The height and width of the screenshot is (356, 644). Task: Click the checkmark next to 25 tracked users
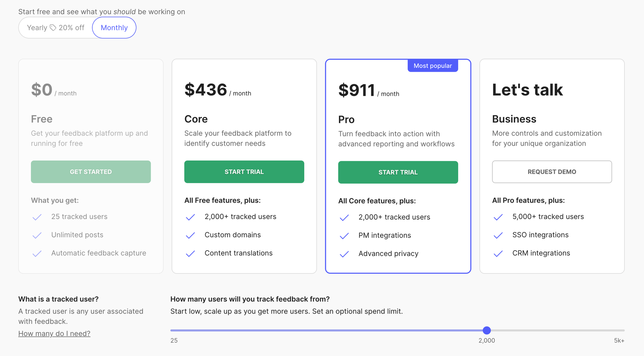pos(37,217)
